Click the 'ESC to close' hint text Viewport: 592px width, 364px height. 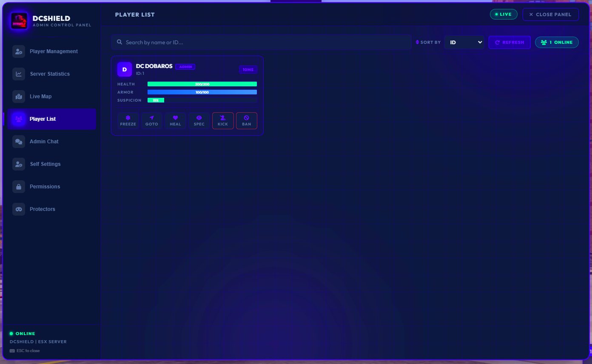[x=28, y=351]
